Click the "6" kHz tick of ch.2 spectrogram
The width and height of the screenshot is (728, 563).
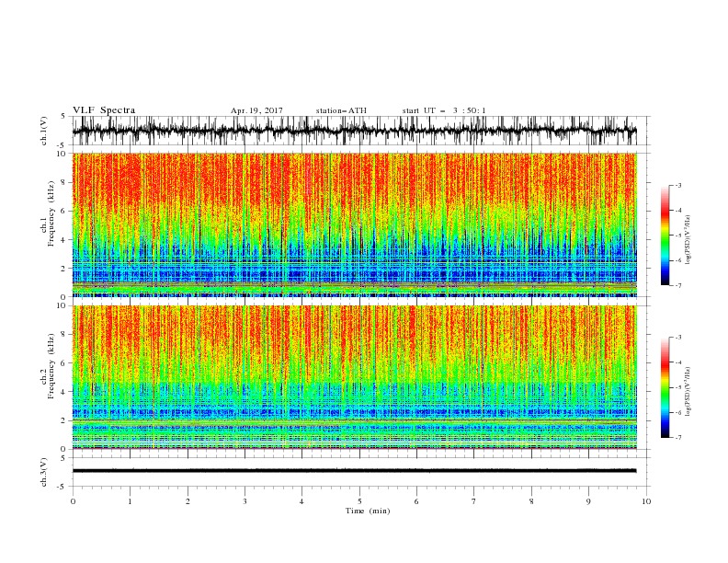pos(63,362)
